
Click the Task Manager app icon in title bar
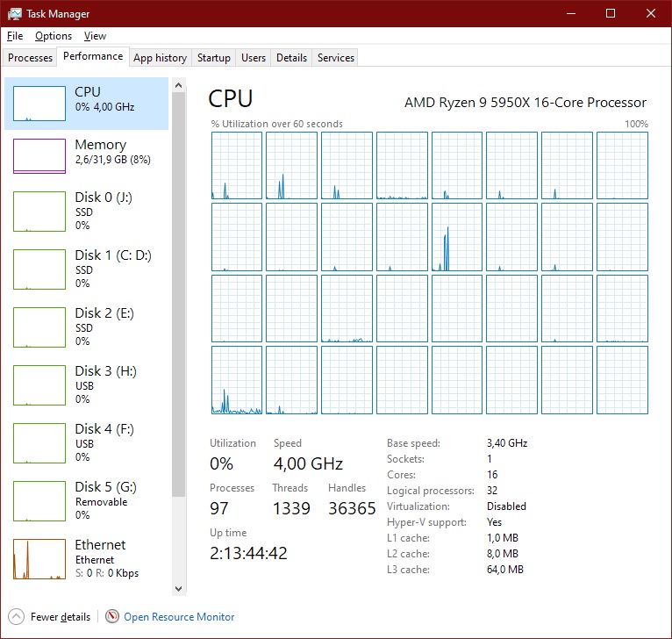point(14,14)
